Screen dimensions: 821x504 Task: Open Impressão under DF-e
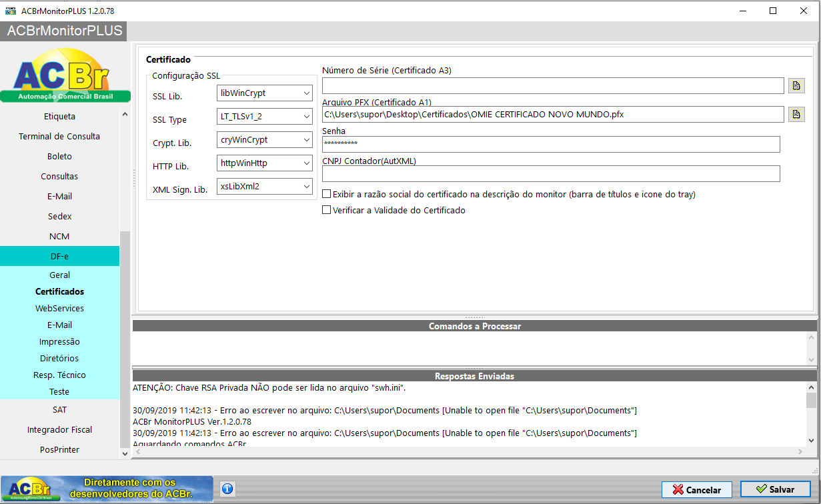point(60,341)
